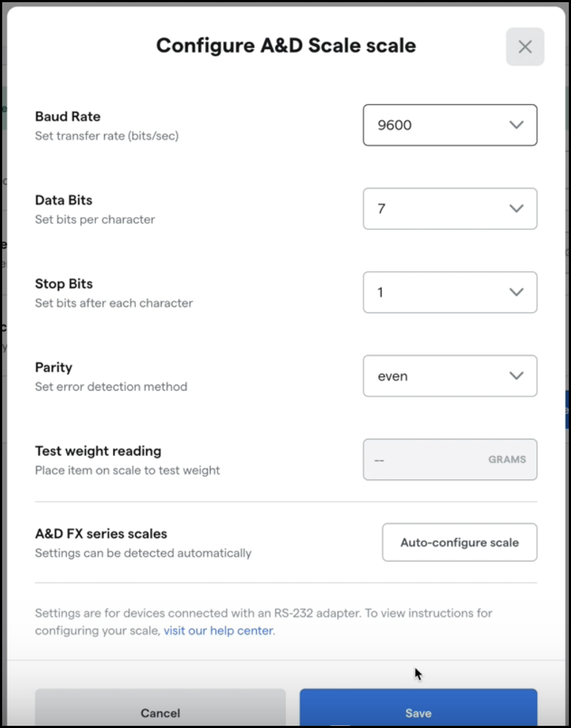571x728 pixels.
Task: Click the Data Bits dropdown chevron
Action: 516,209
